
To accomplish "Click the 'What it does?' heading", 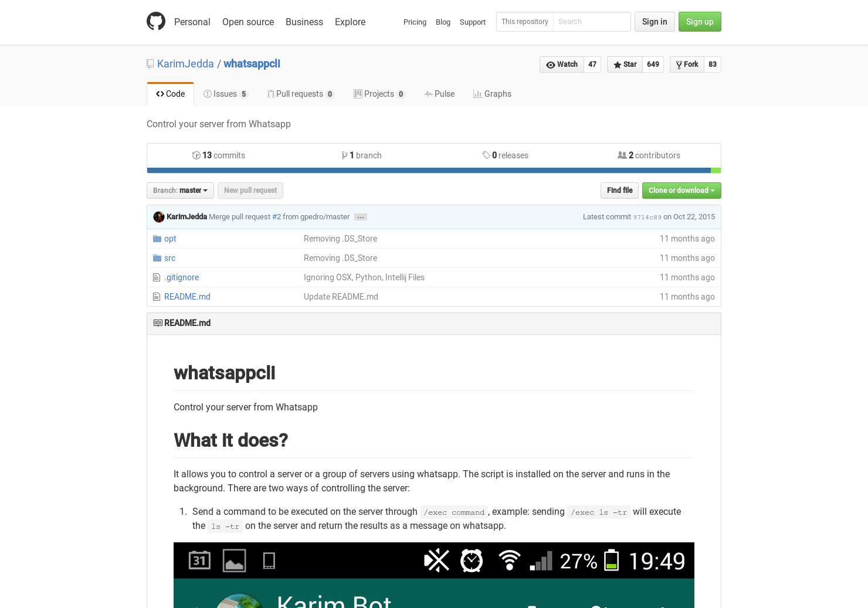I will pos(230,440).
